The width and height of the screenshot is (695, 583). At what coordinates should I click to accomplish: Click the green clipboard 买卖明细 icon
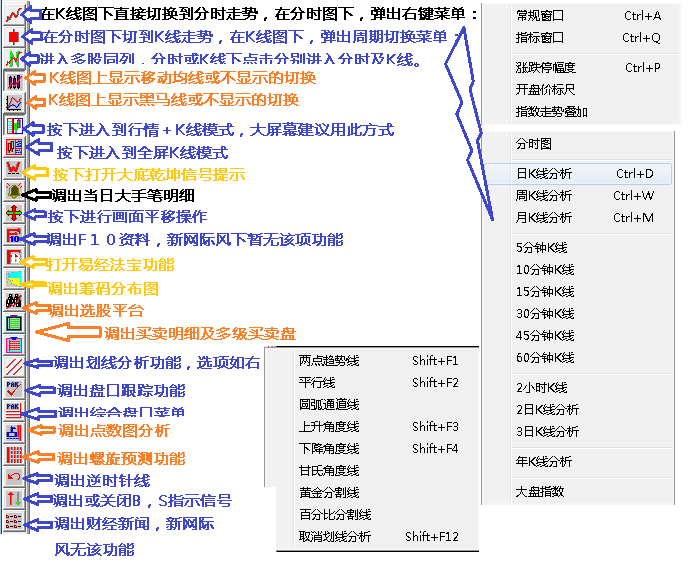(14, 323)
